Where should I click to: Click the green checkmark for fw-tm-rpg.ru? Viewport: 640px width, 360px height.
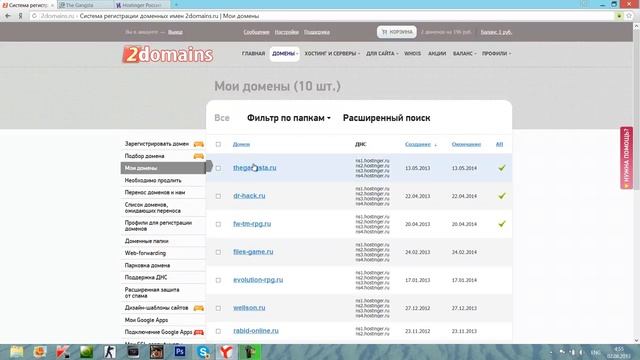pyautogui.click(x=502, y=224)
